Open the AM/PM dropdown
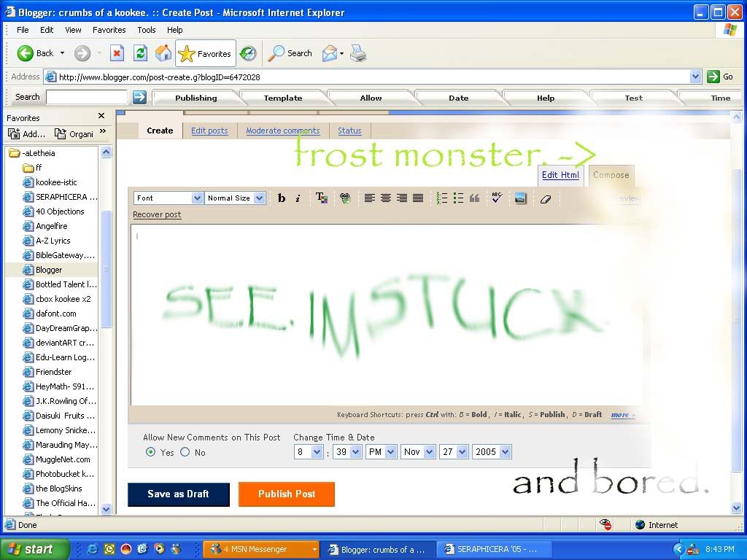This screenshot has height=560, width=747. tap(381, 452)
